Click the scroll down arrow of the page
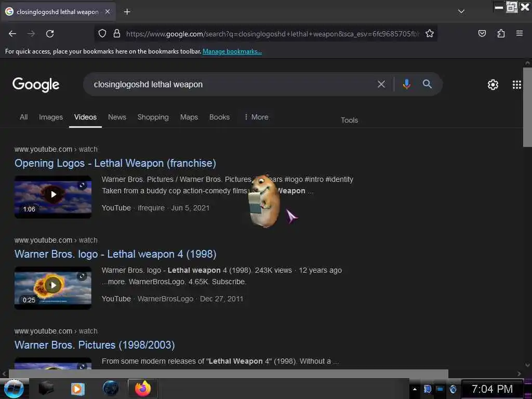The width and height of the screenshot is (532, 399). pos(527,365)
